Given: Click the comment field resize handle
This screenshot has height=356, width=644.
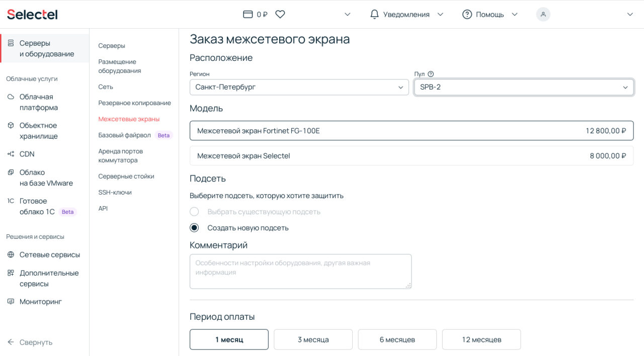Looking at the screenshot, I should [x=408, y=285].
